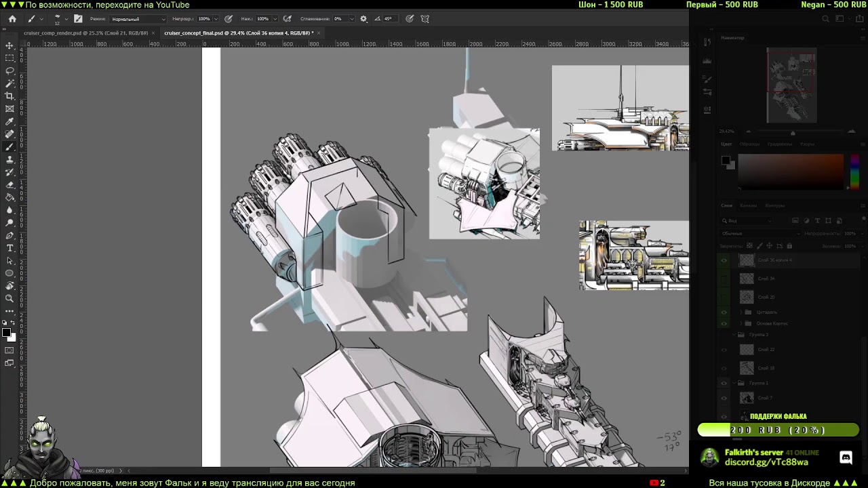Click the foreground color swatch in toolbar
The width and height of the screenshot is (868, 488).
(x=6, y=333)
